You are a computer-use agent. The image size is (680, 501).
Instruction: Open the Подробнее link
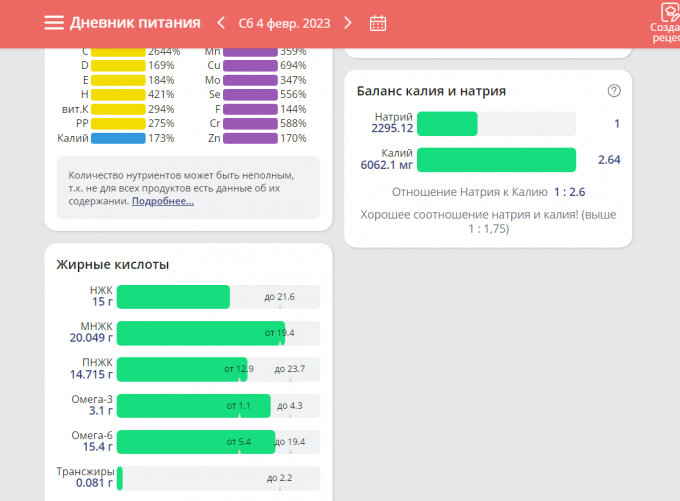click(163, 201)
